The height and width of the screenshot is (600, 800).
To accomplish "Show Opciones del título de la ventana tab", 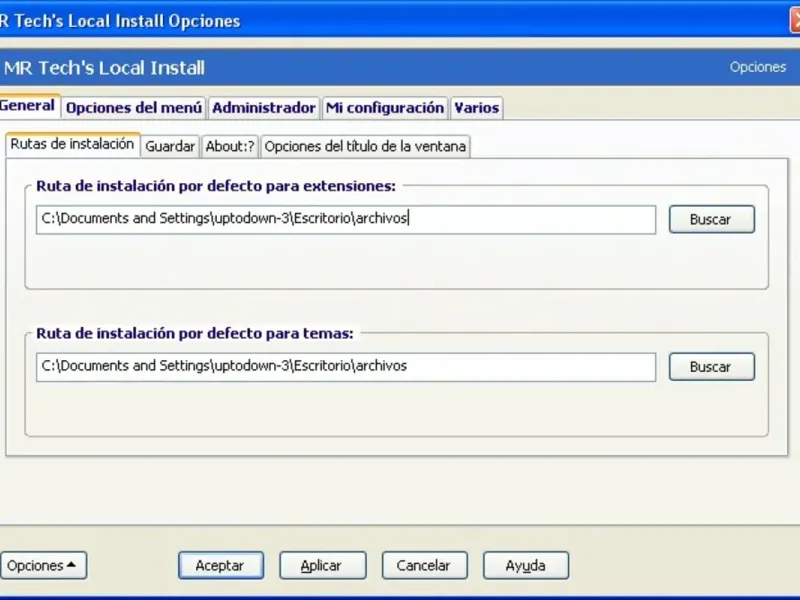I will pyautogui.click(x=365, y=146).
